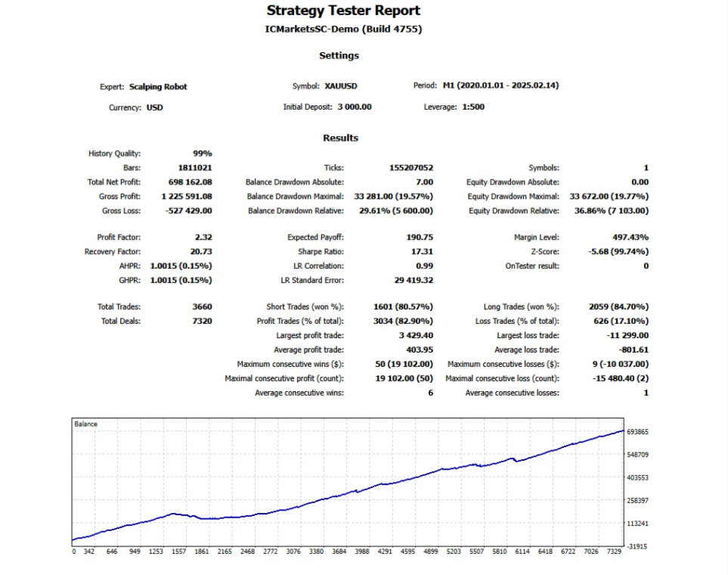Viewport: 728px width, 575px height.
Task: Click the Sharpe Ratio value 17.31
Action: [422, 252]
